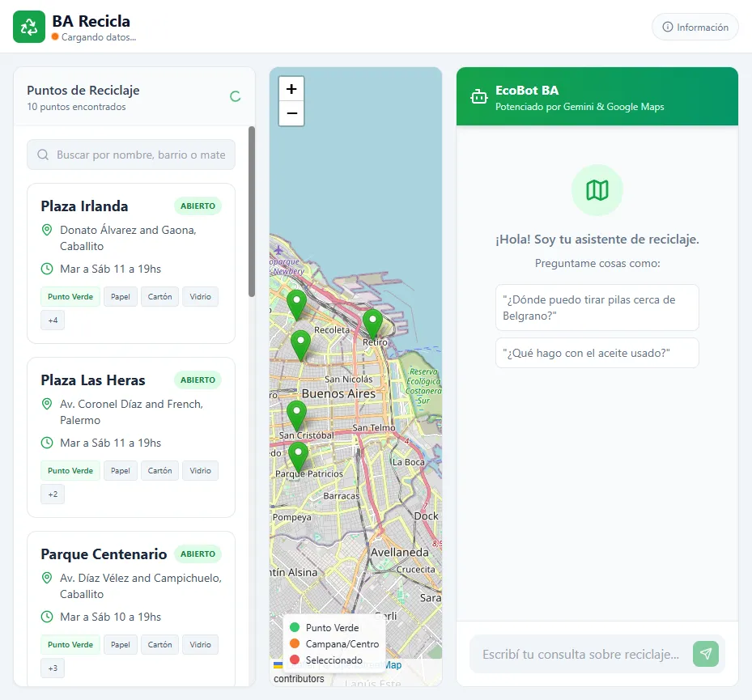Zoom in the map with the plus button
The image size is (752, 700).
point(291,89)
